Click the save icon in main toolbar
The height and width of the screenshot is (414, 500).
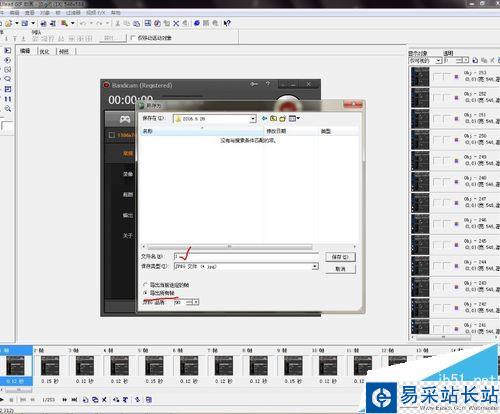pos(25,23)
